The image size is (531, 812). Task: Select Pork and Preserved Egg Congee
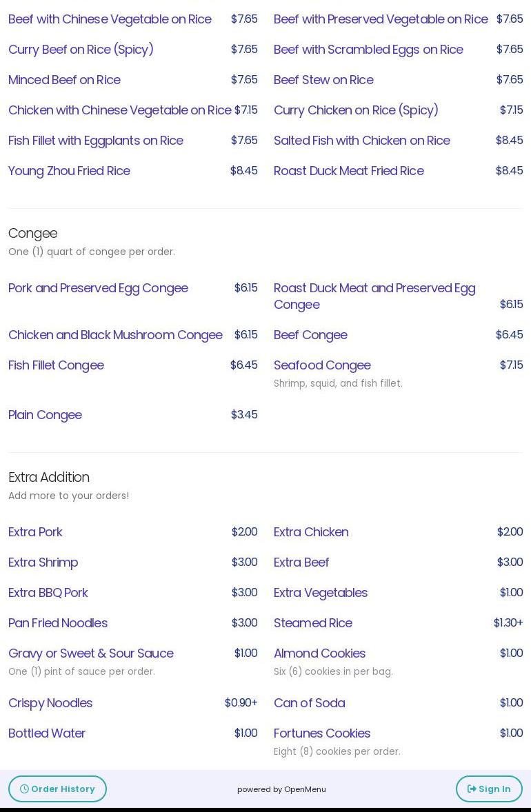(98, 287)
